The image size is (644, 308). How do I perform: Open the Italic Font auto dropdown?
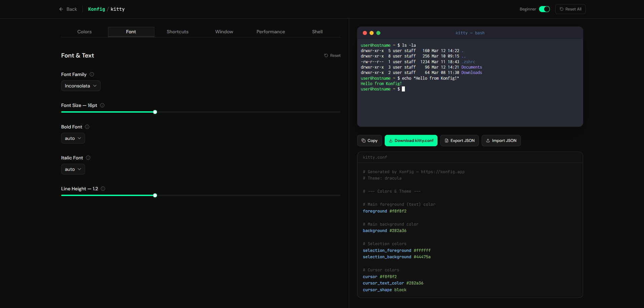pos(73,169)
